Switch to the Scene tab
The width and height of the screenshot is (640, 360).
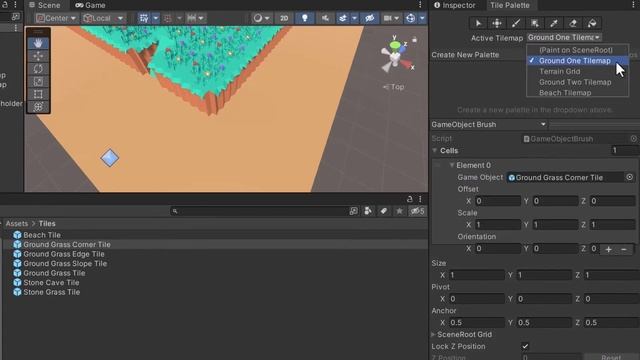(x=45, y=5)
